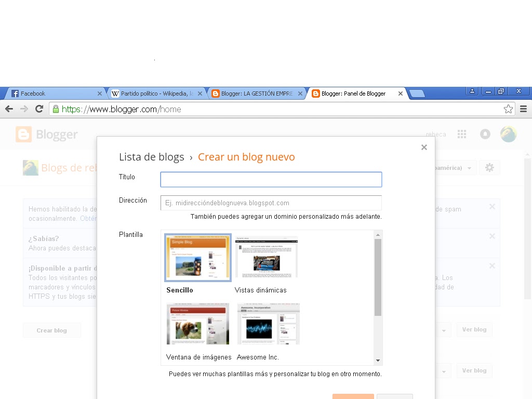532x399 pixels.
Task: Open the settings gear on the dashboard
Action: pyautogui.click(x=489, y=168)
